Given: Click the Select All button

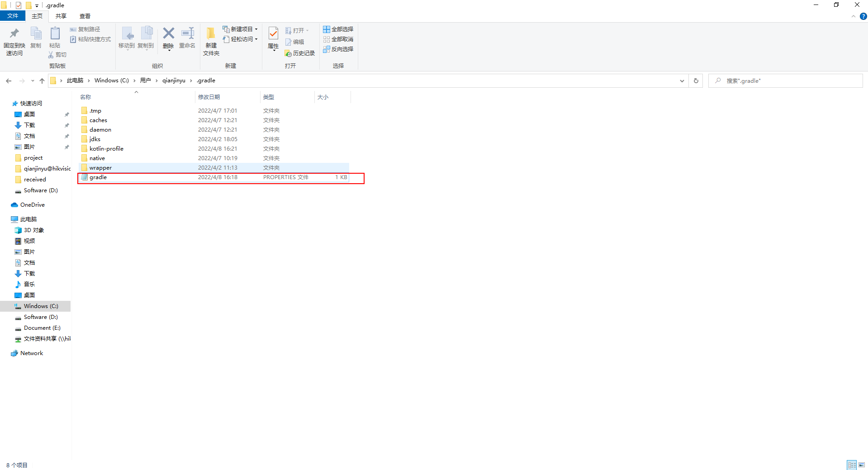Looking at the screenshot, I should [338, 29].
